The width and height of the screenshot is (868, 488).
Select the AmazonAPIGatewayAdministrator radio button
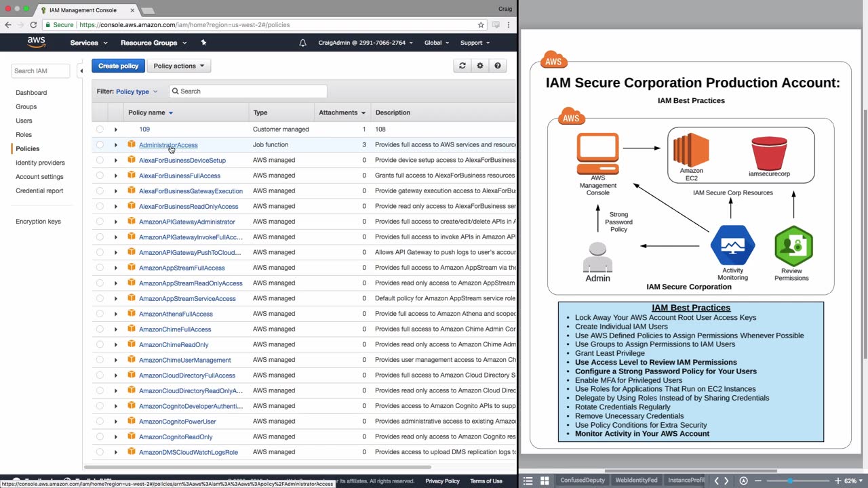click(100, 222)
